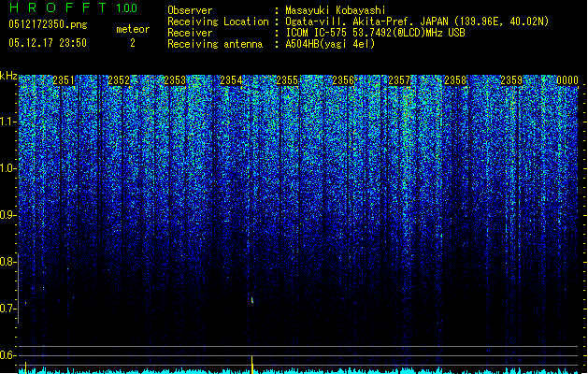Screen dimensions: 588x374
Task: Click the yellow intensity spike below 2354
Action: point(252,365)
